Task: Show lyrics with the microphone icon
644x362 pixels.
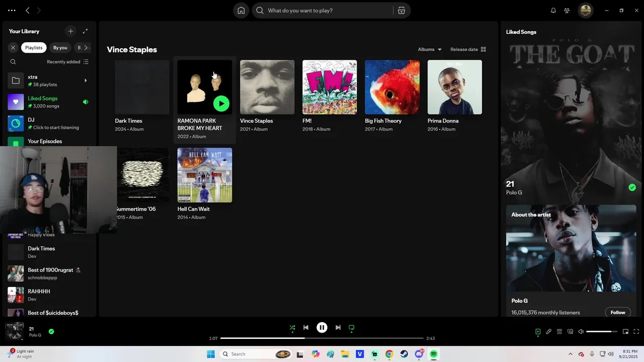Action: pos(549,332)
